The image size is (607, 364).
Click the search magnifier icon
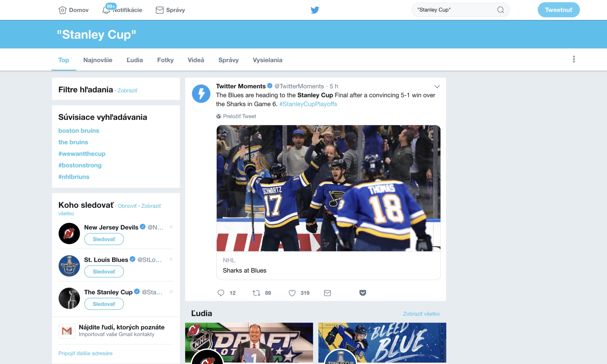(501, 10)
